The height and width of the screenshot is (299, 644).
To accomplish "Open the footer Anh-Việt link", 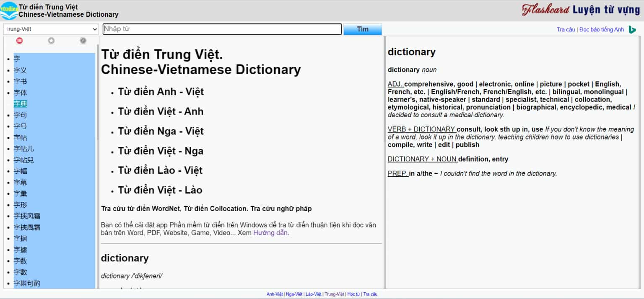I will click(x=275, y=294).
